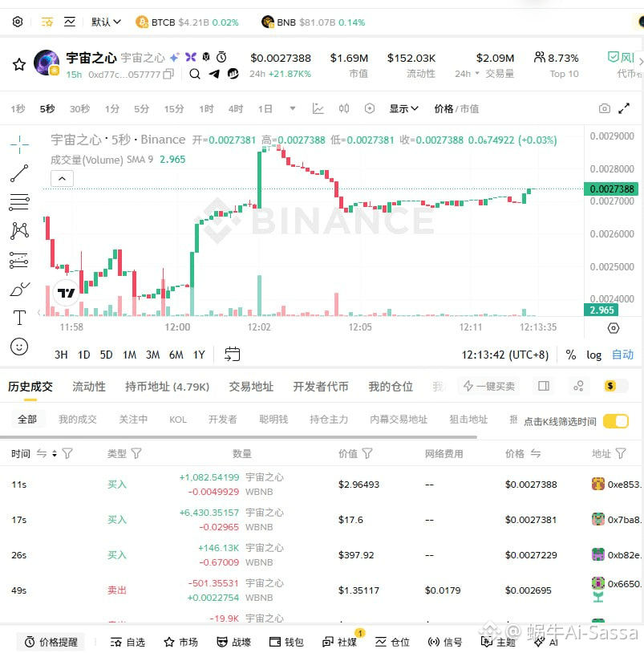Open the 价值 column filter
The height and width of the screenshot is (653, 644).
pyautogui.click(x=367, y=453)
